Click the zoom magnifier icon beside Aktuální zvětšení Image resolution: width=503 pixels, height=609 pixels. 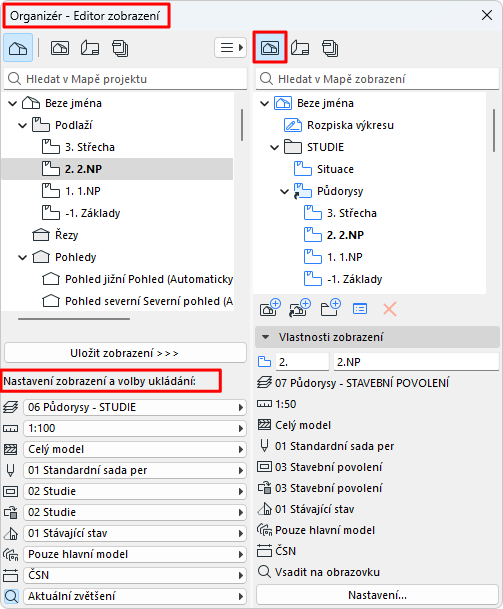pos(11,596)
